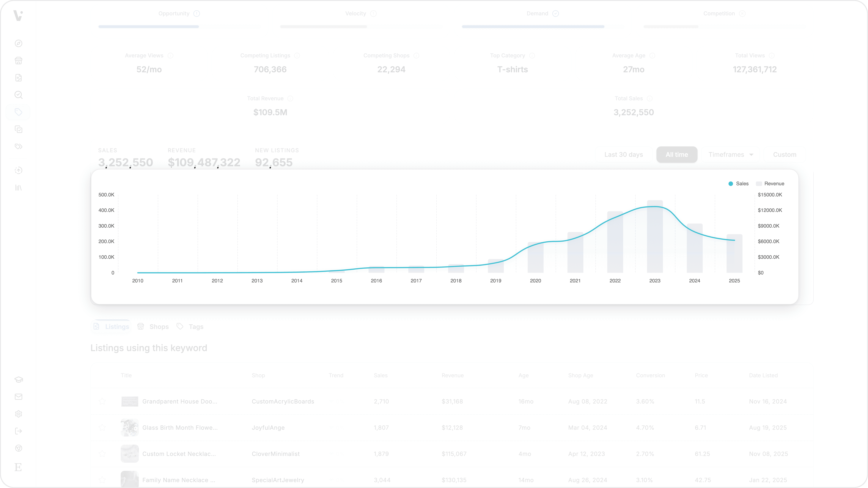Viewport: 868px width, 488px height.
Task: Star the Grandparent House listing favorite toggle
Action: 102,401
